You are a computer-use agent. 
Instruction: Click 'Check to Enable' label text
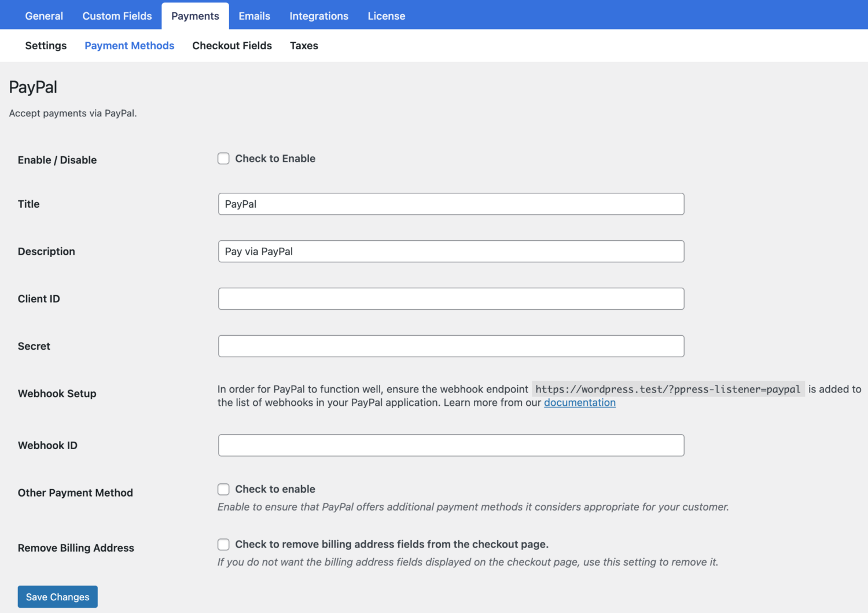click(x=275, y=159)
